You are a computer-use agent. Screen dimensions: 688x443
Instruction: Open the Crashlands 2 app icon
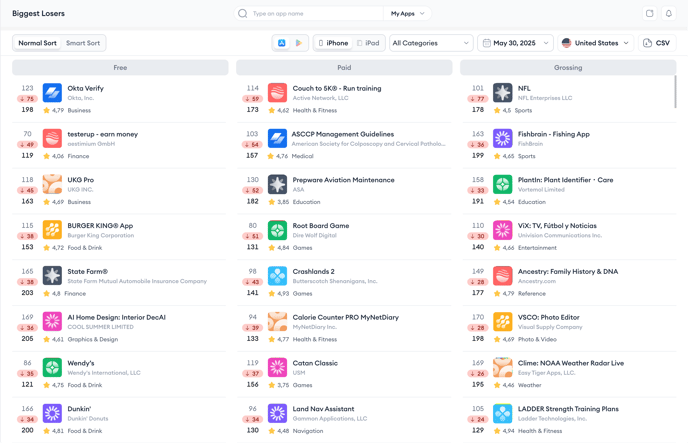click(x=277, y=275)
